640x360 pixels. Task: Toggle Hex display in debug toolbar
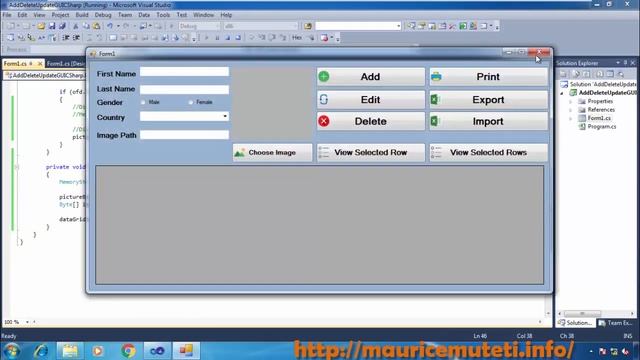coord(297,38)
